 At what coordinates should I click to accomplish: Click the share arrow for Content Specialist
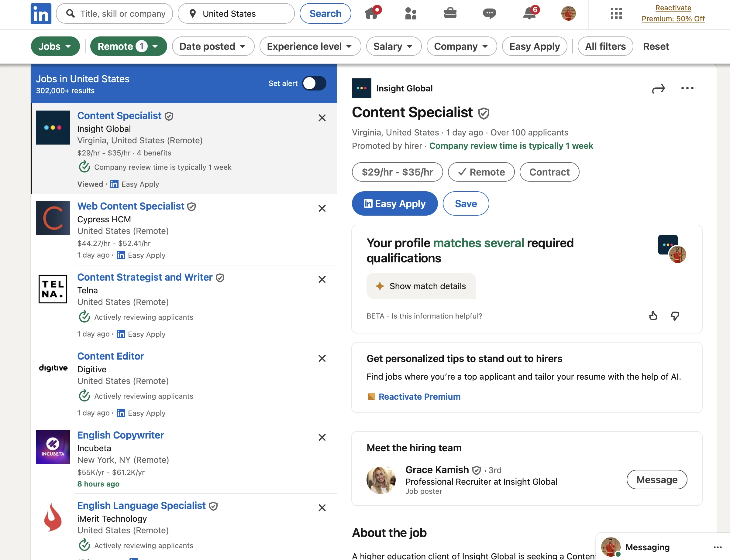pyautogui.click(x=658, y=89)
